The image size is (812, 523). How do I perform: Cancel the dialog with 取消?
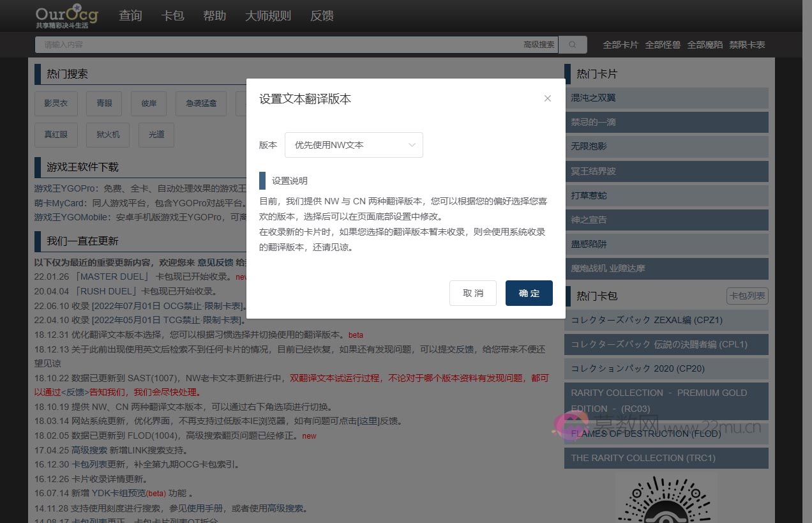(472, 293)
